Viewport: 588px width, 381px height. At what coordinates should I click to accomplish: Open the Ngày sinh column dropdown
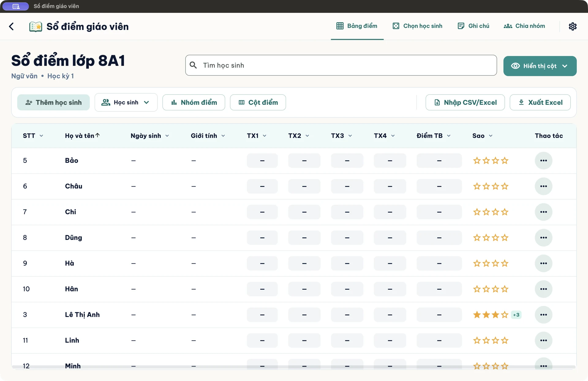pyautogui.click(x=167, y=136)
